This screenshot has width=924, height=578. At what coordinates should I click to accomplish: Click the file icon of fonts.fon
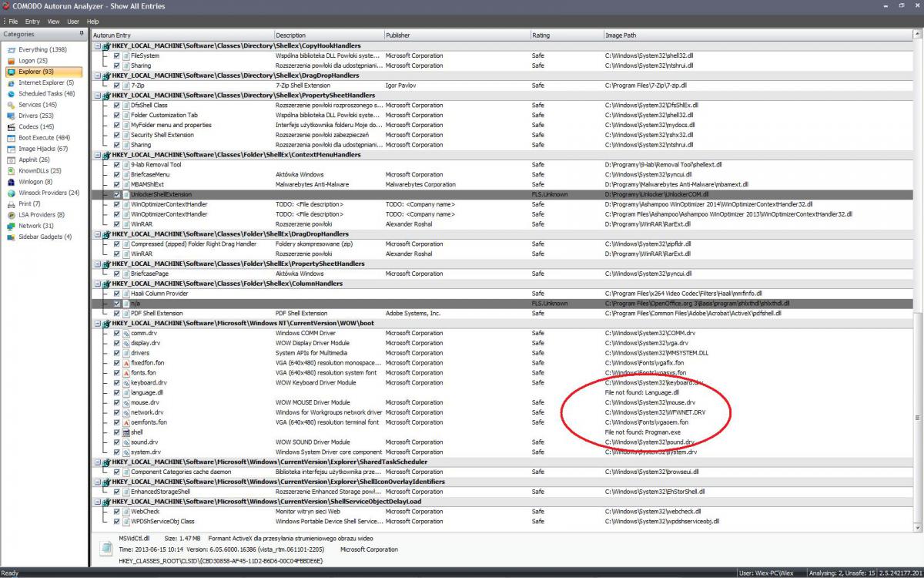coord(126,373)
